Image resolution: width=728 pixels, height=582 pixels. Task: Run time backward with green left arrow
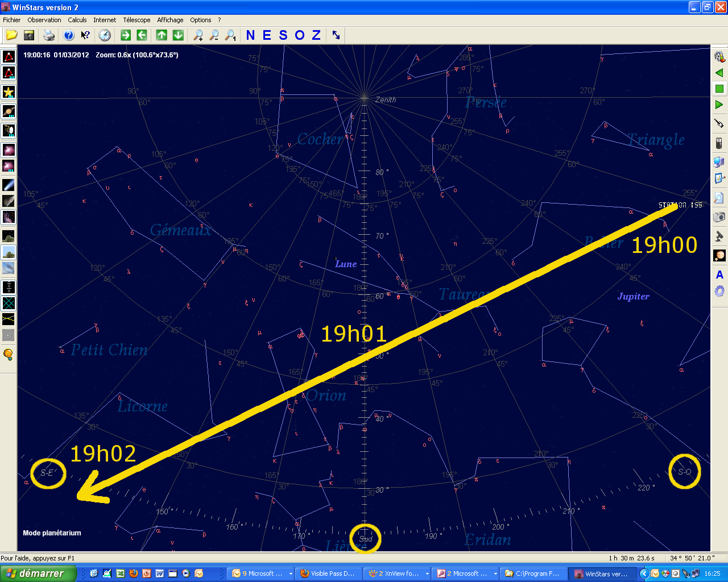point(719,73)
